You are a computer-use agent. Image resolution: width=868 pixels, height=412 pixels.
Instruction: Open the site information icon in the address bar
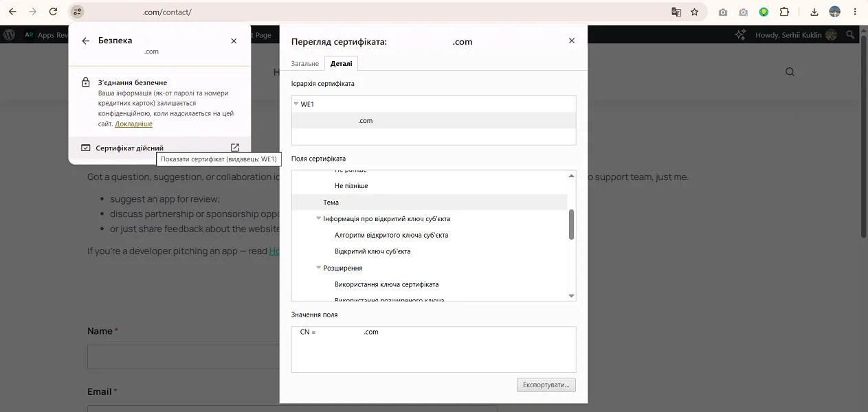77,12
